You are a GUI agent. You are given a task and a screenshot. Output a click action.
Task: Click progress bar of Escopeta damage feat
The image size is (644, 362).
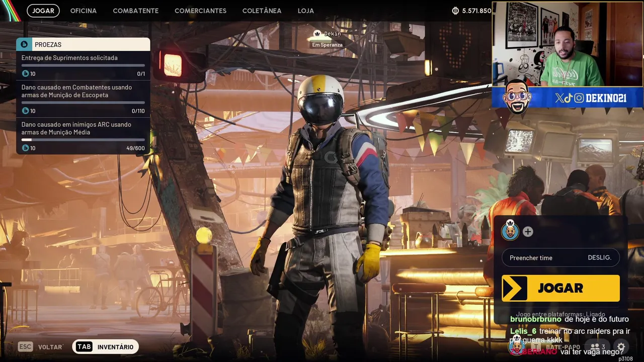coord(83,103)
